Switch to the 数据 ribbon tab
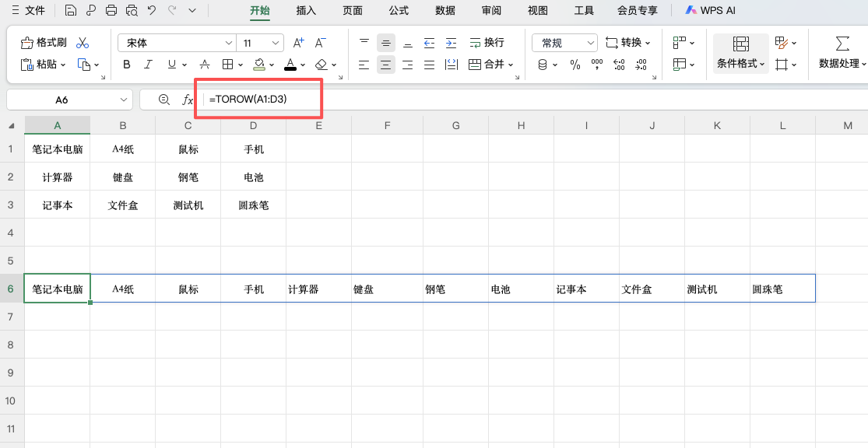868x448 pixels. tap(445, 10)
